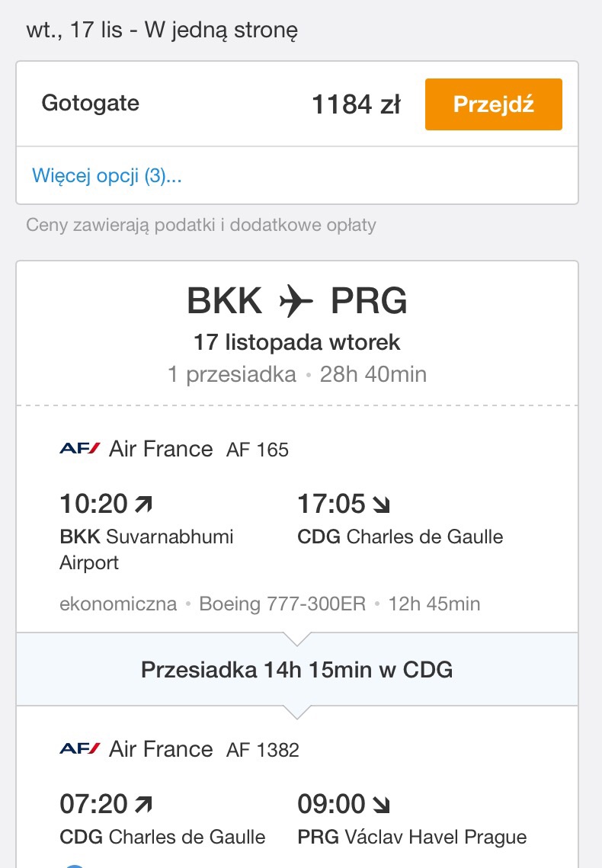Click the departure arrow next to 10:20
Screen dimensions: 602x868
(x=143, y=504)
